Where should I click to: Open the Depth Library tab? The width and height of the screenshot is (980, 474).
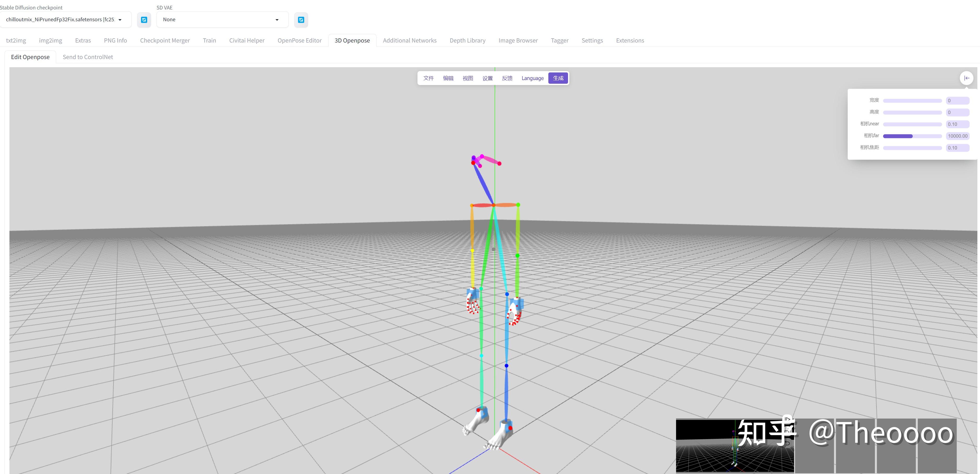tap(467, 40)
